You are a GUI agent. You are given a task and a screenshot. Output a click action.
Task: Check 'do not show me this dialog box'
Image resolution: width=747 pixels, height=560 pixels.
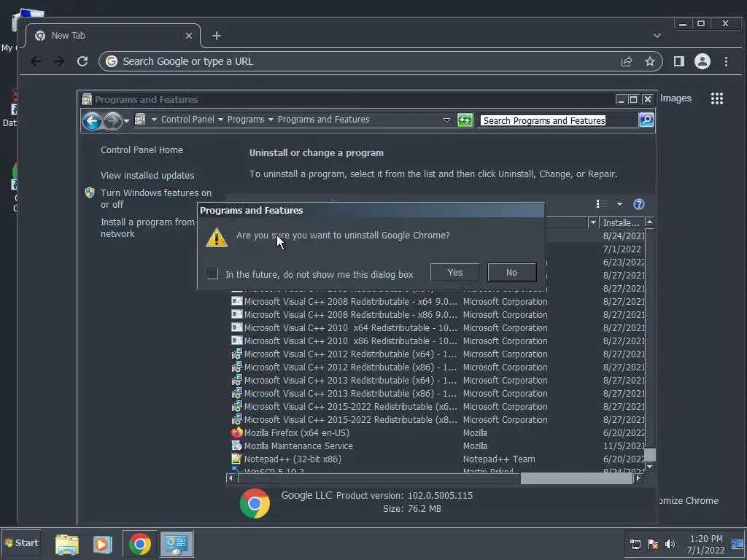click(212, 274)
